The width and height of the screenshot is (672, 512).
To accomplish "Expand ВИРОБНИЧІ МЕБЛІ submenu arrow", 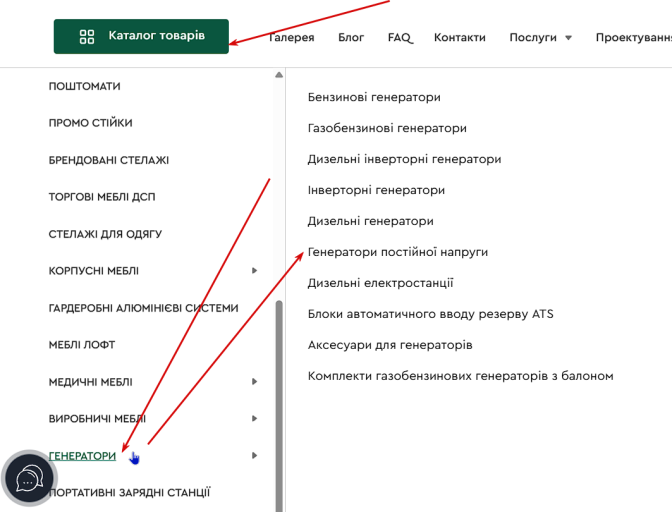I will coord(254,419).
